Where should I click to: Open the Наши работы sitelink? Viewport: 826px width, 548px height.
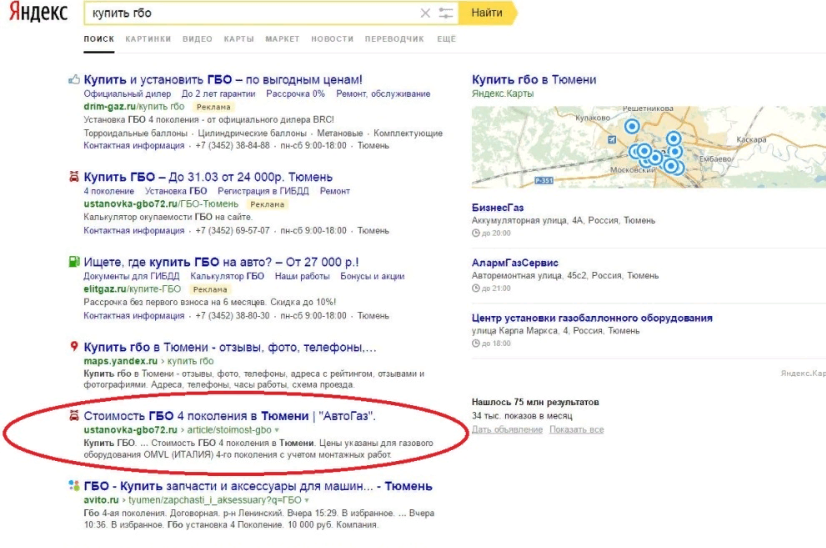point(302,276)
